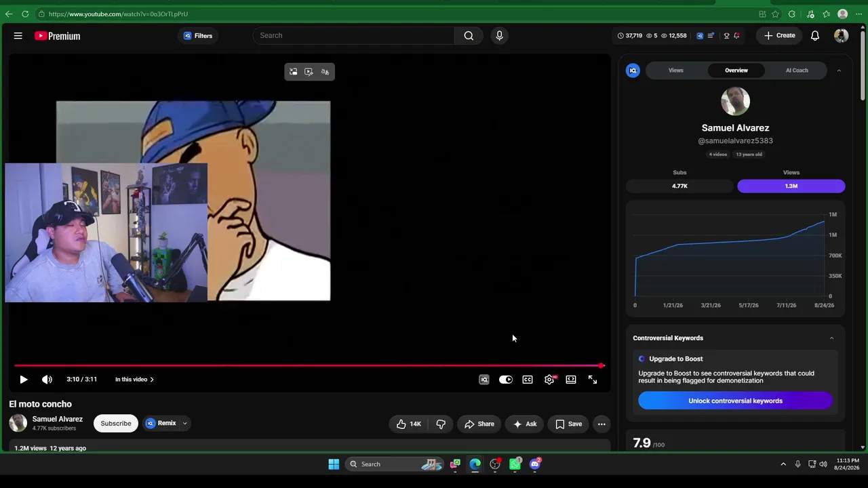Viewport: 868px width, 488px height.
Task: Mute the video volume
Action: point(47,380)
